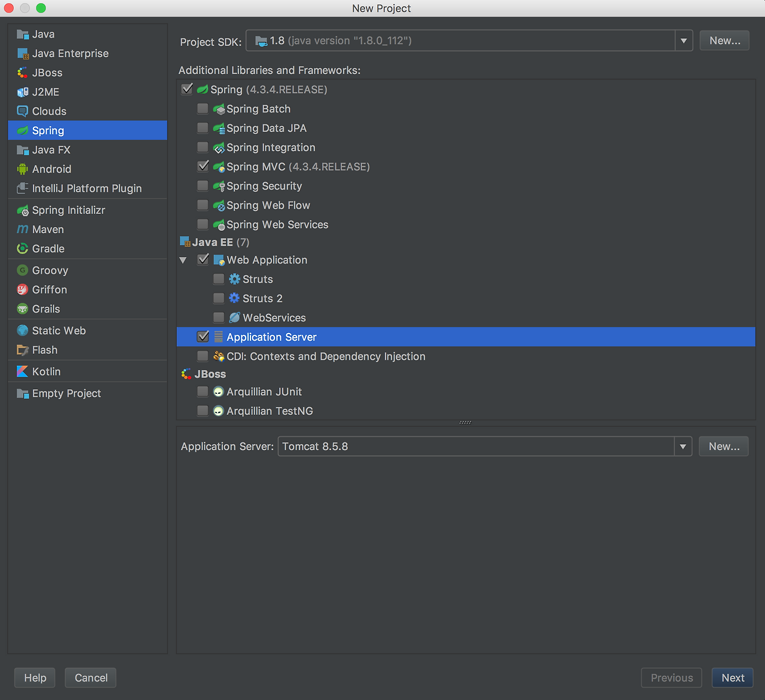This screenshot has height=700, width=765.
Task: Click the Groovy icon
Action: pos(23,270)
